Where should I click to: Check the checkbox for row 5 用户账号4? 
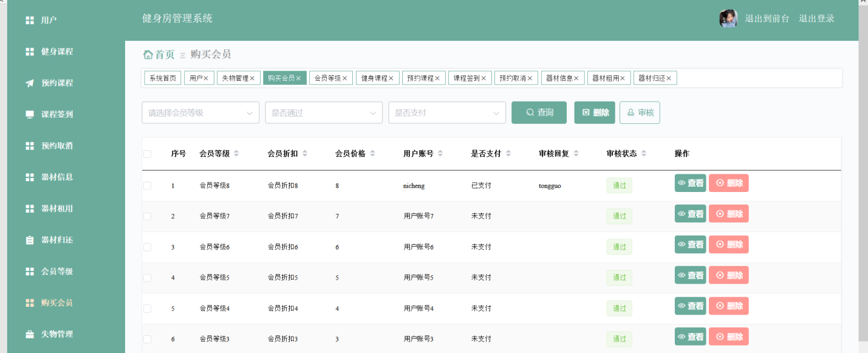pyautogui.click(x=147, y=309)
